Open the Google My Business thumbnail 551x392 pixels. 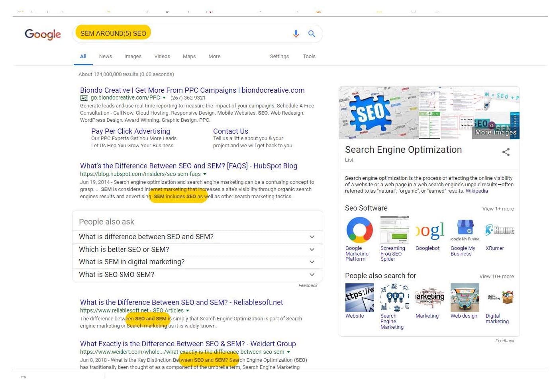(x=465, y=230)
